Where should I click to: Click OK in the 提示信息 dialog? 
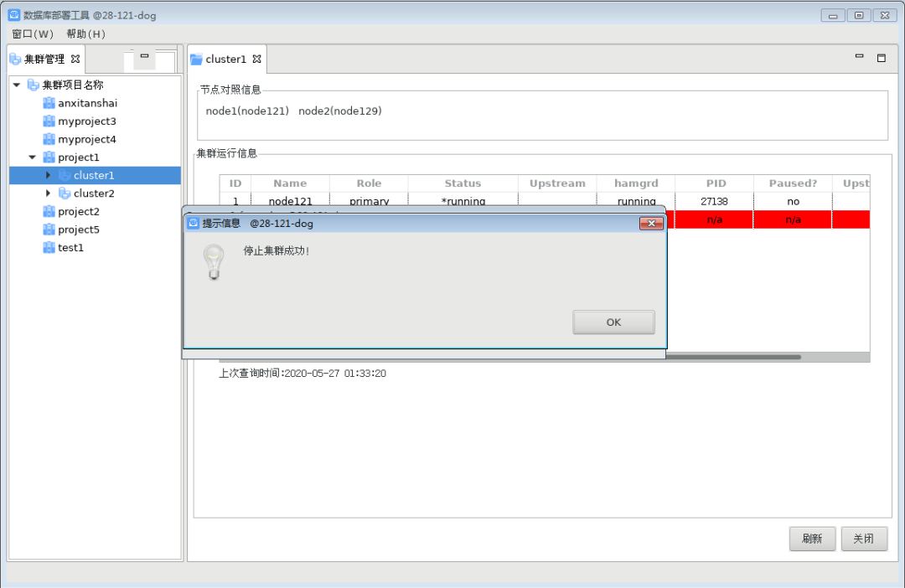(613, 322)
